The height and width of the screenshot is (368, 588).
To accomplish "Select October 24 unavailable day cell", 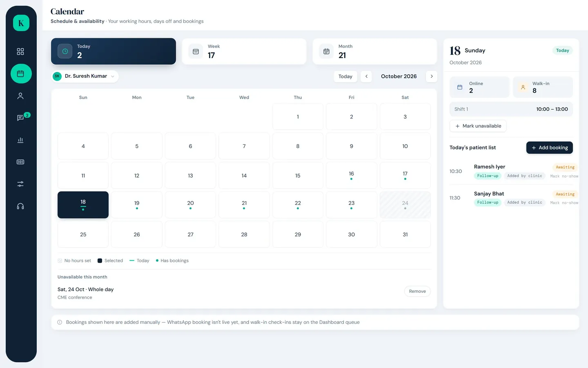I will pyautogui.click(x=405, y=205).
